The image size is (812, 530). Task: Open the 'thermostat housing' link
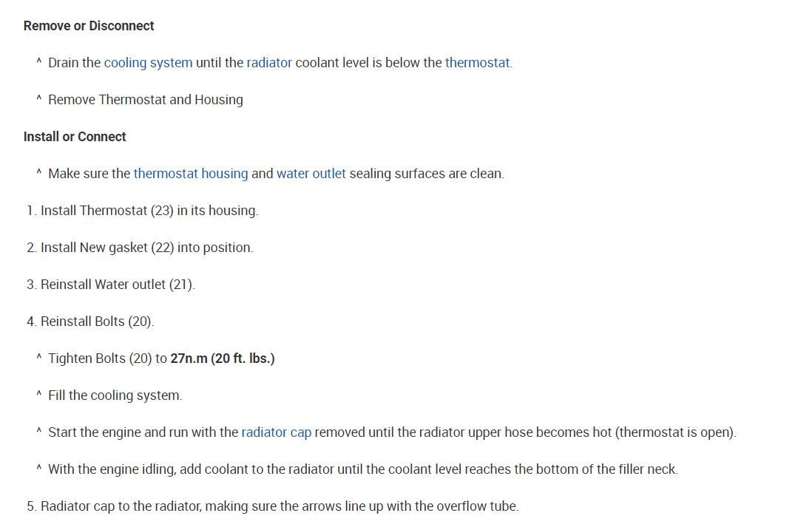[191, 174]
